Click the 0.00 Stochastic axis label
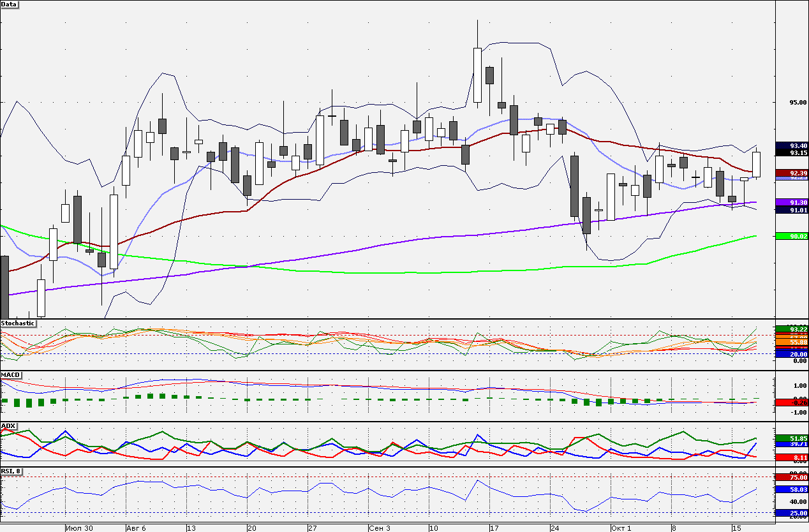 pyautogui.click(x=799, y=361)
